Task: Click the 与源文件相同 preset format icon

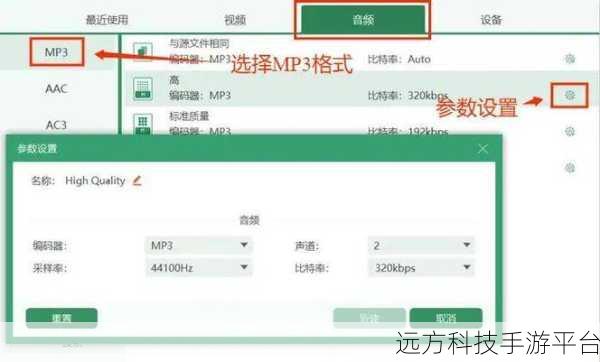Action: pos(143,52)
